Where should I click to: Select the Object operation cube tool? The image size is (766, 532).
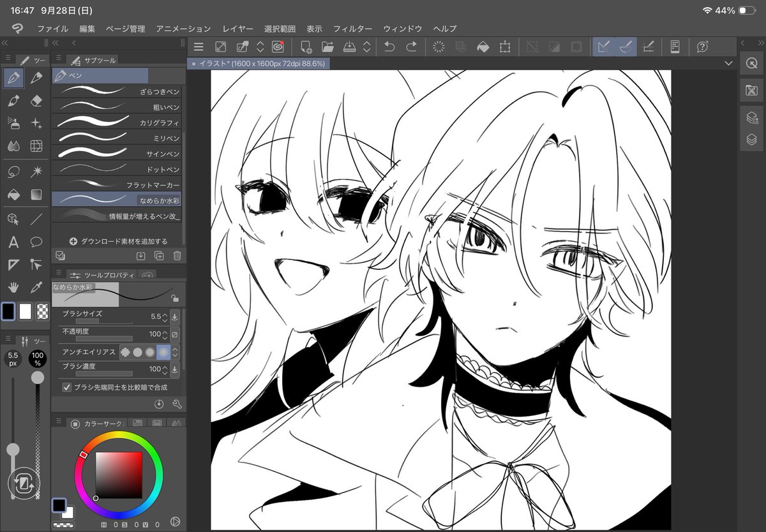click(13, 219)
